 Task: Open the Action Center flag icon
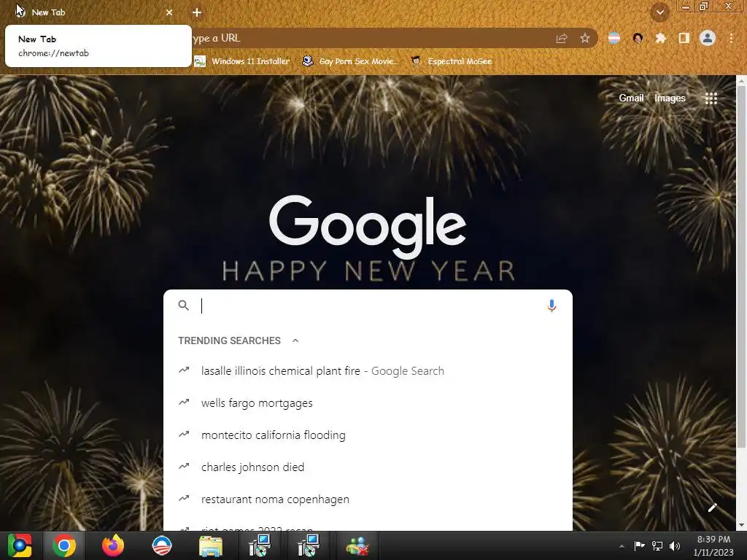[639, 545]
